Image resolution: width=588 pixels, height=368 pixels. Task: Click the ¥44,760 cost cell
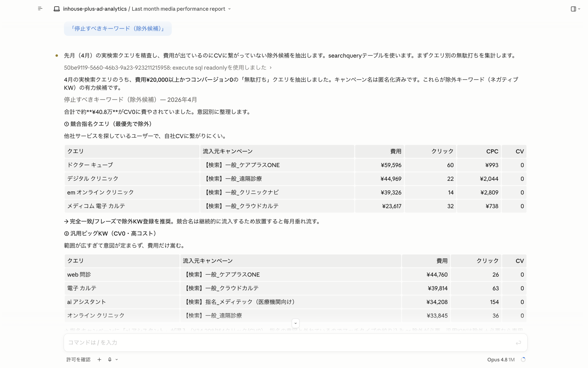point(426,275)
